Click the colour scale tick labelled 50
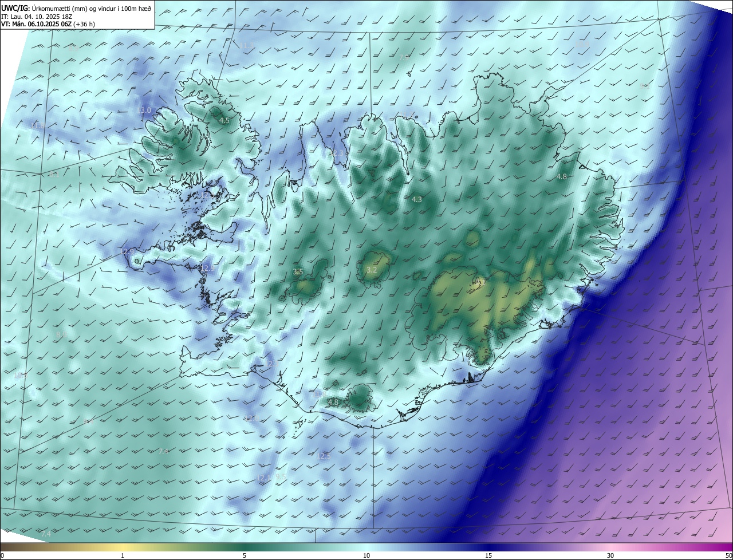733x560 pixels. click(728, 555)
